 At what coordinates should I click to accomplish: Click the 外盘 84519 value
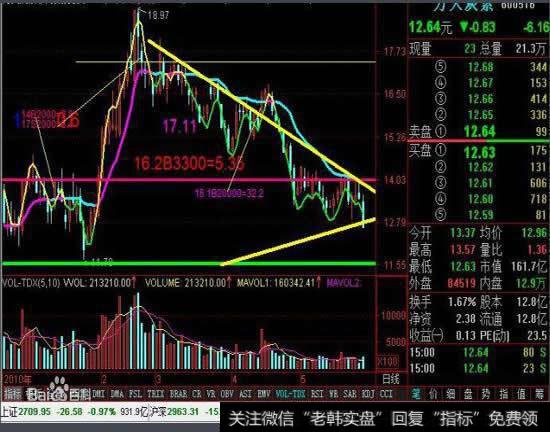[x=462, y=283]
